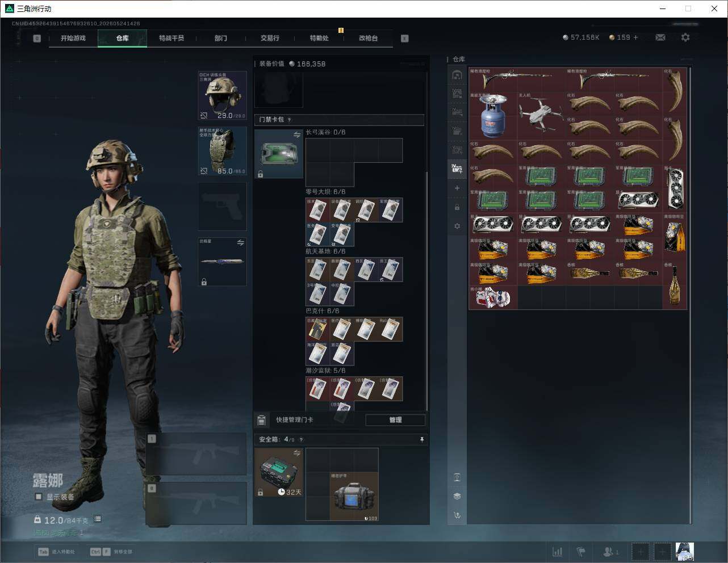
Task: Expand the weight details list icon
Action: (98, 519)
